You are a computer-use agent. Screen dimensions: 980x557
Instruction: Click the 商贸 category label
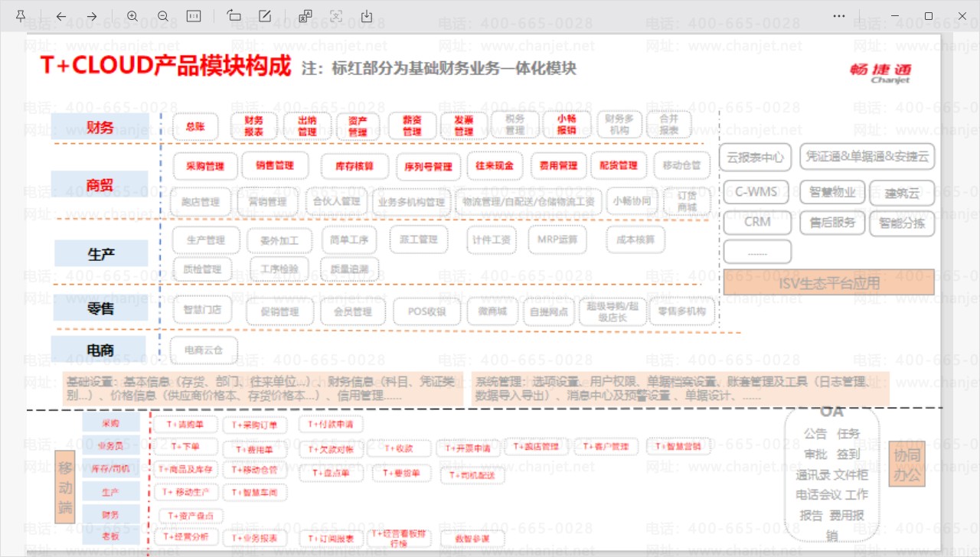pos(100,184)
